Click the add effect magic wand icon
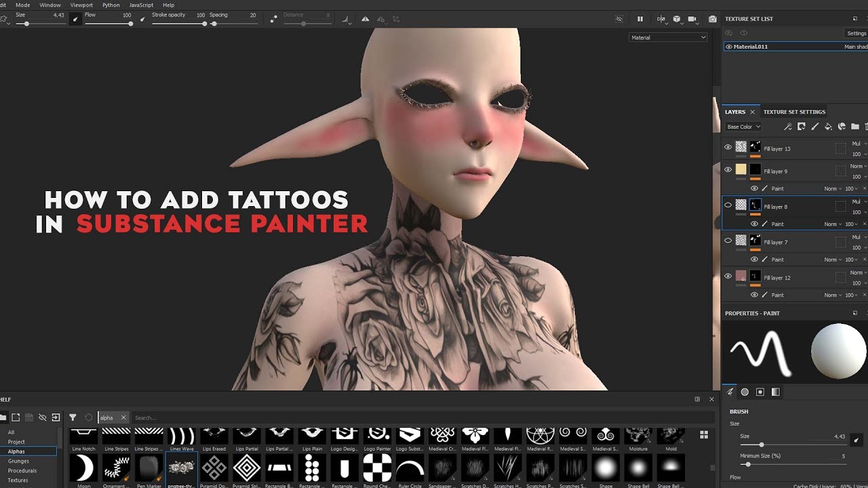Image resolution: width=868 pixels, height=488 pixels. [x=787, y=126]
